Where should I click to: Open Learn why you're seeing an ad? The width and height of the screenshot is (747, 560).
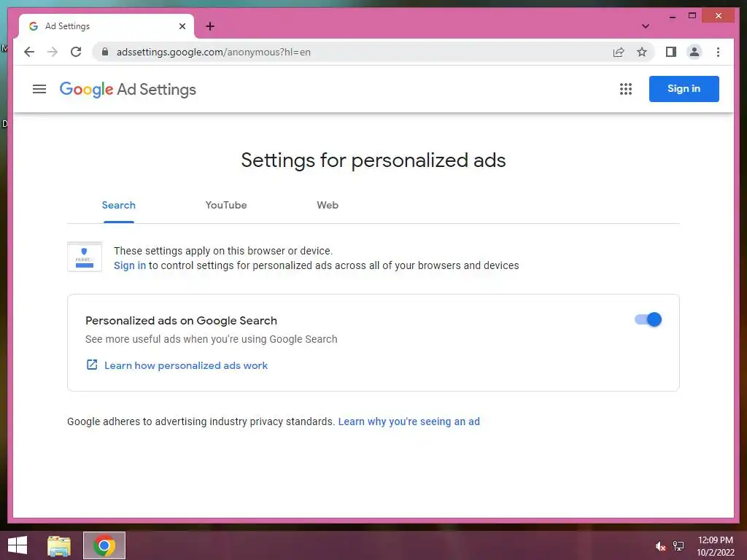pos(409,421)
